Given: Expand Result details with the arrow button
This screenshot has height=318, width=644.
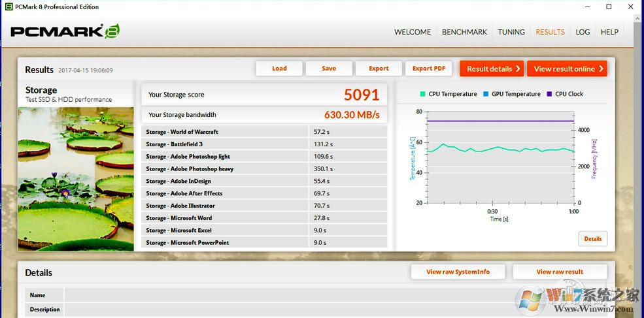Looking at the screenshot, I should (492, 69).
